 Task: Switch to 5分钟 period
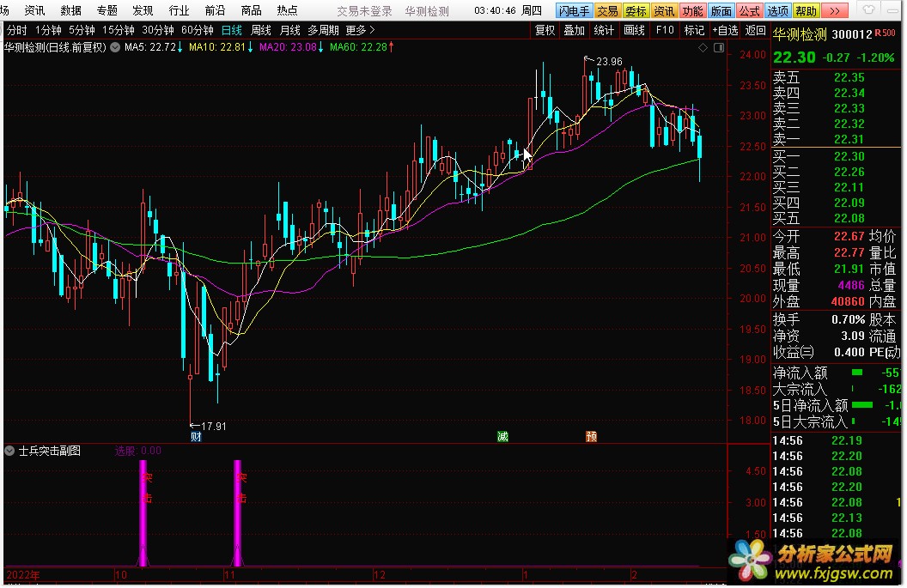(x=82, y=30)
